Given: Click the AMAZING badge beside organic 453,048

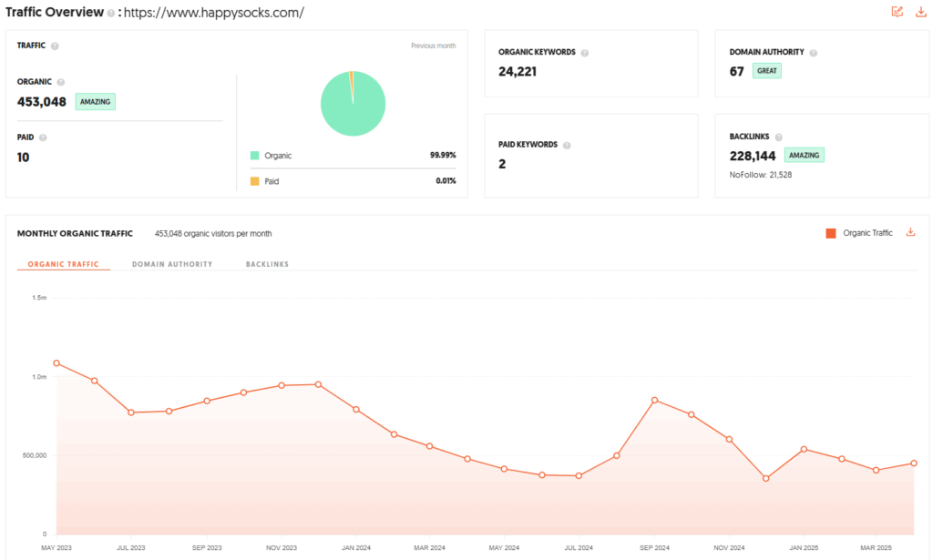Looking at the screenshot, I should coord(95,102).
